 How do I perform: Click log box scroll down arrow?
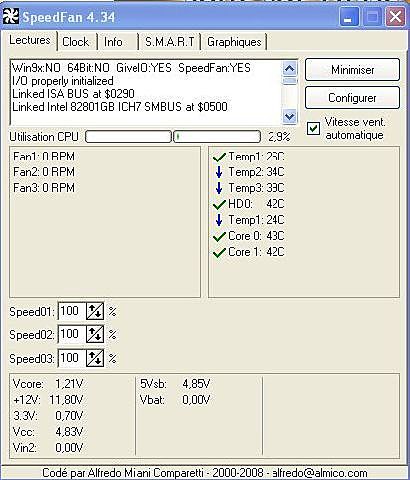point(289,117)
